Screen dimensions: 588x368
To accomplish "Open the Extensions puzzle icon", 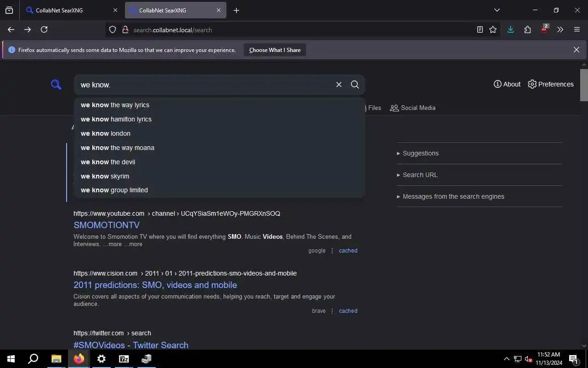I will 527,29.
